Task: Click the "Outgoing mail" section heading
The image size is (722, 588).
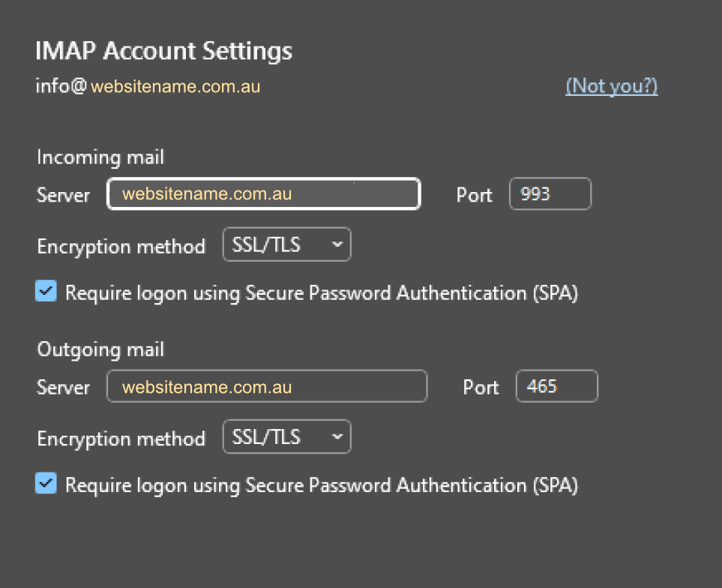Action: tap(100, 350)
